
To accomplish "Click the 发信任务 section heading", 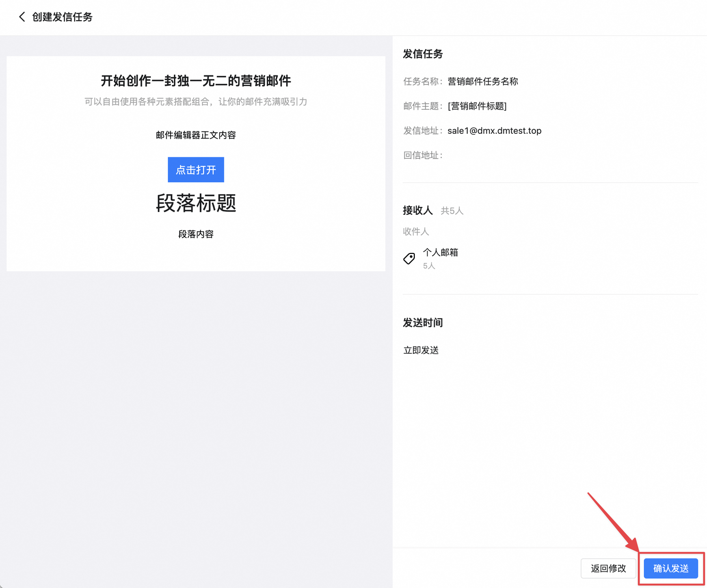I will (423, 54).
